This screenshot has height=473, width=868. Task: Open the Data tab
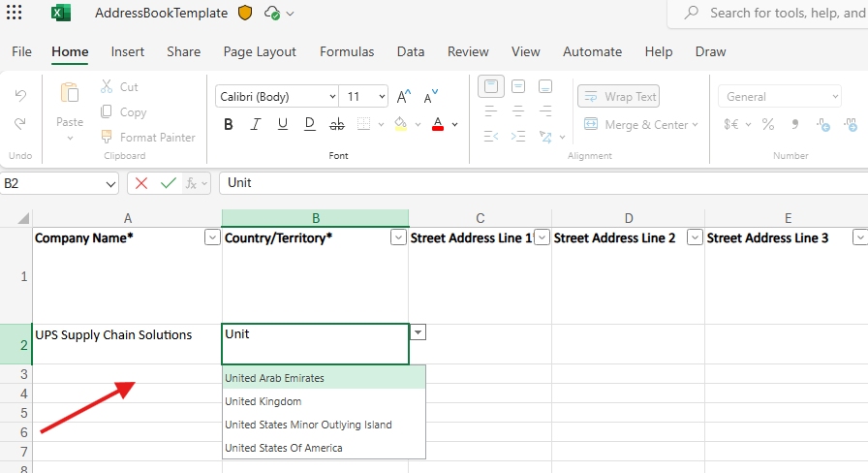(410, 51)
